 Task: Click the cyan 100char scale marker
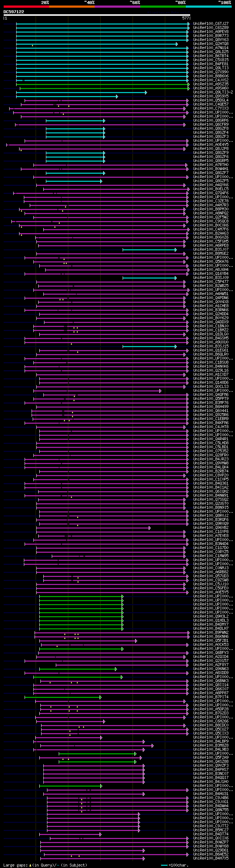164,865
